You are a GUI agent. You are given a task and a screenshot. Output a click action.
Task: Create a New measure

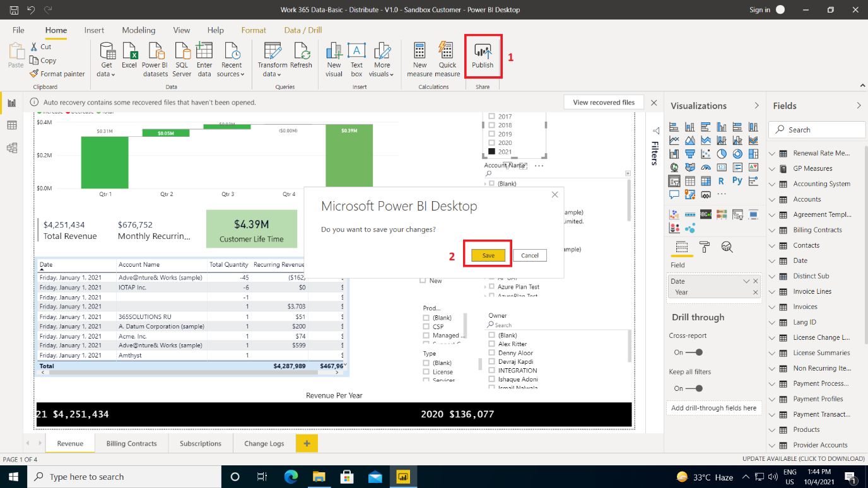point(419,59)
